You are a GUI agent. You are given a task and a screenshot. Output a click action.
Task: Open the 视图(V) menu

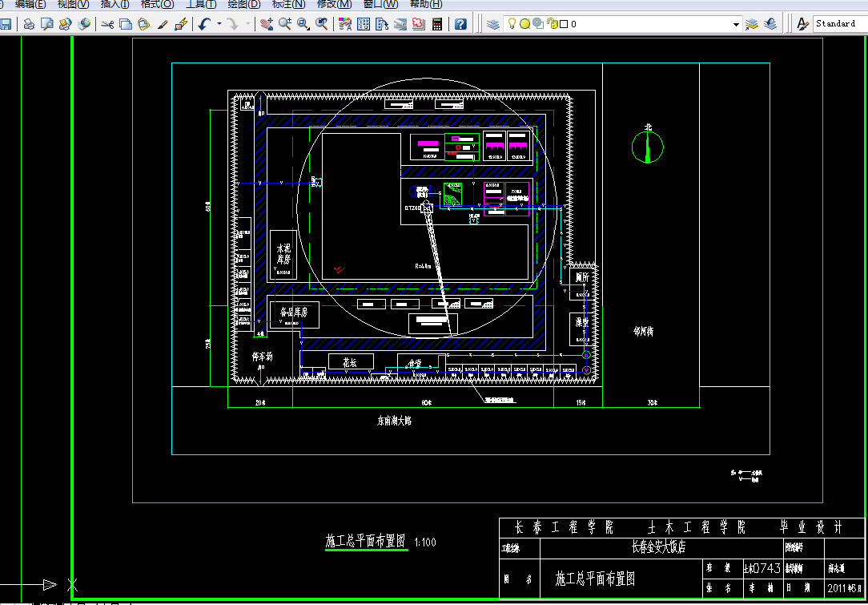click(73, 5)
